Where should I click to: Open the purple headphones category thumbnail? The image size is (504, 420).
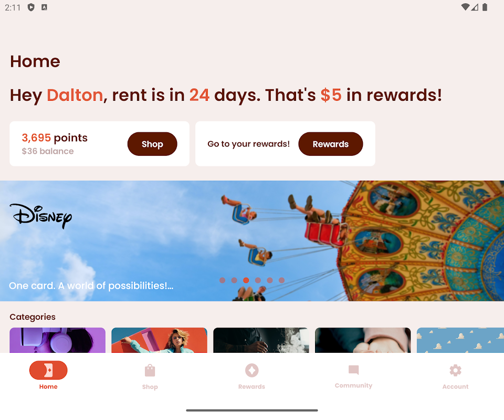point(58,340)
